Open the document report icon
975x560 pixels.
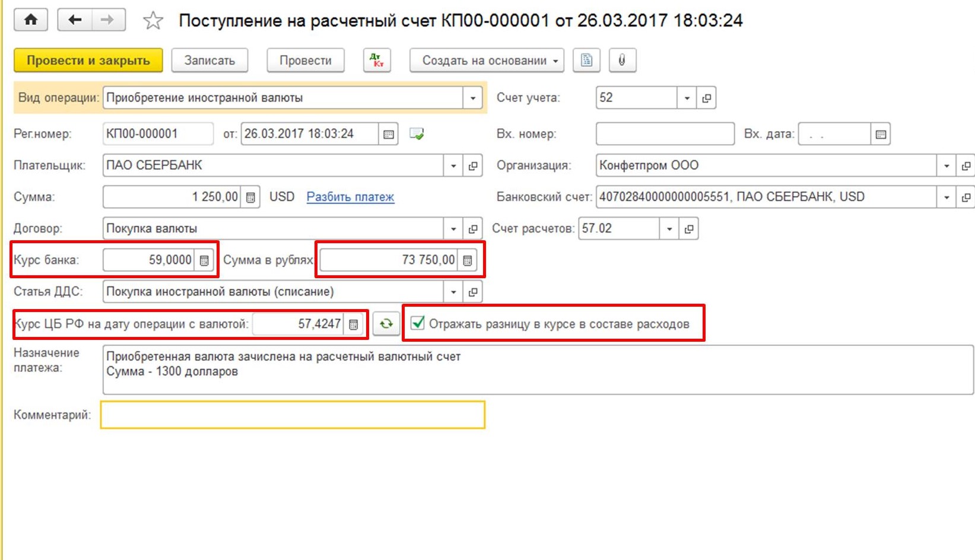pos(586,61)
